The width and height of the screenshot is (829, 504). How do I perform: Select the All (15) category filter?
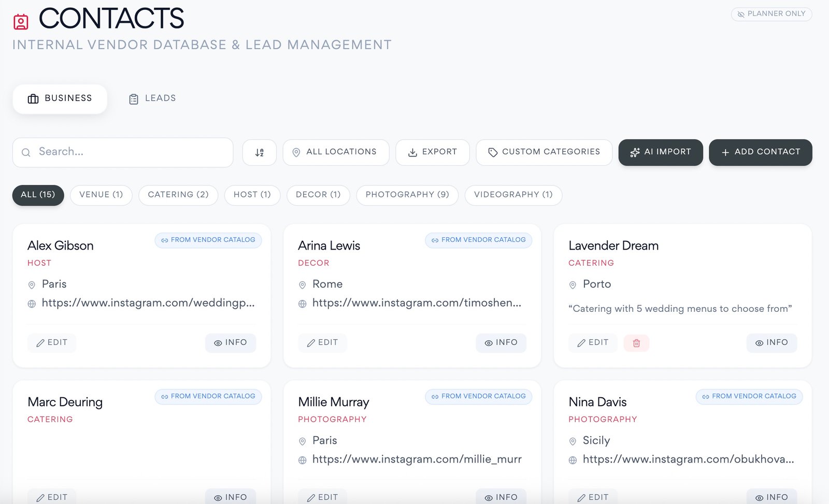(38, 195)
